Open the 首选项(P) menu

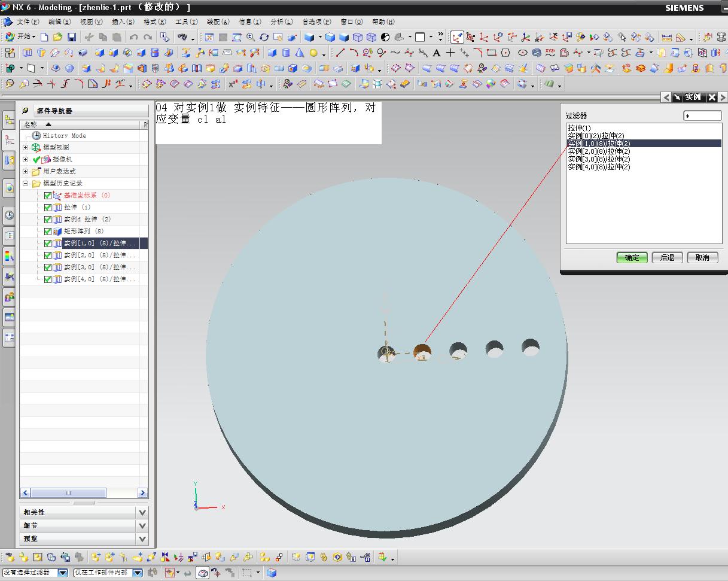316,22
